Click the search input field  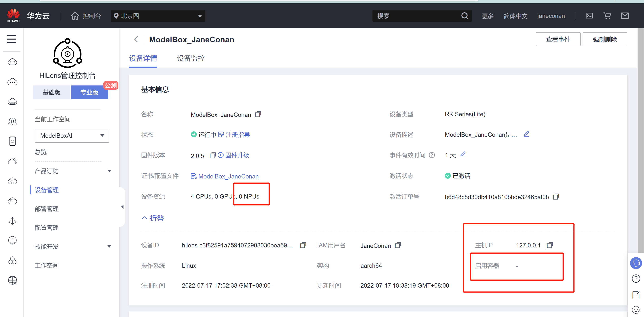(x=417, y=16)
